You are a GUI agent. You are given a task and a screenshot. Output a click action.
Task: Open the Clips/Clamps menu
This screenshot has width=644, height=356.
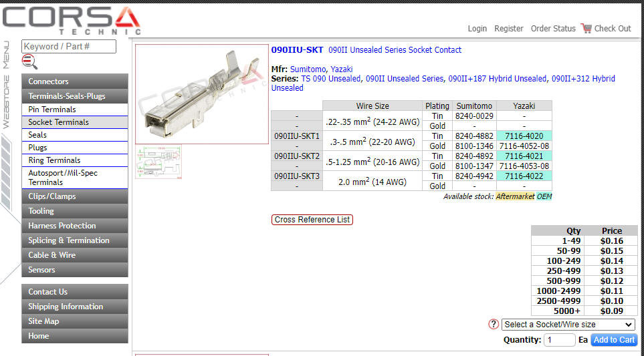coord(75,196)
